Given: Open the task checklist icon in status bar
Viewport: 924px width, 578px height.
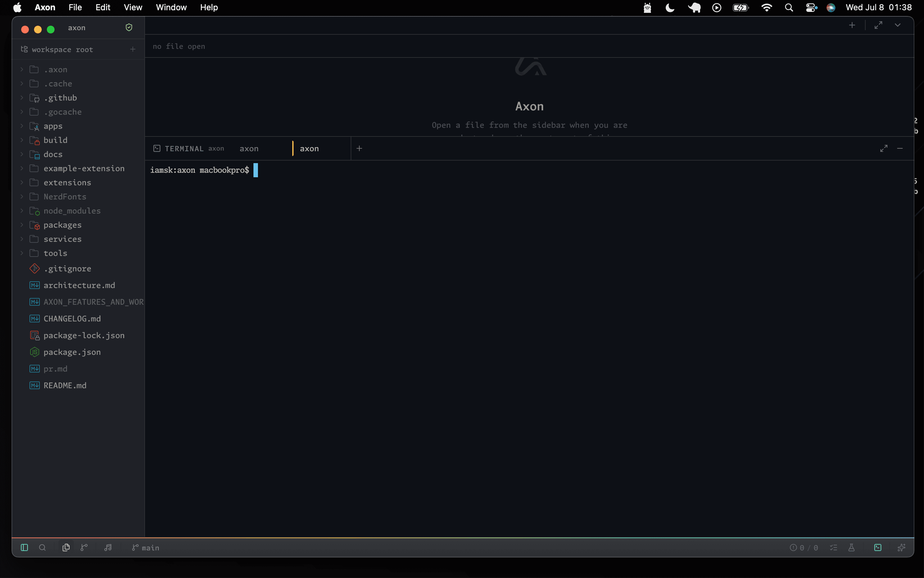Looking at the screenshot, I should tap(834, 547).
